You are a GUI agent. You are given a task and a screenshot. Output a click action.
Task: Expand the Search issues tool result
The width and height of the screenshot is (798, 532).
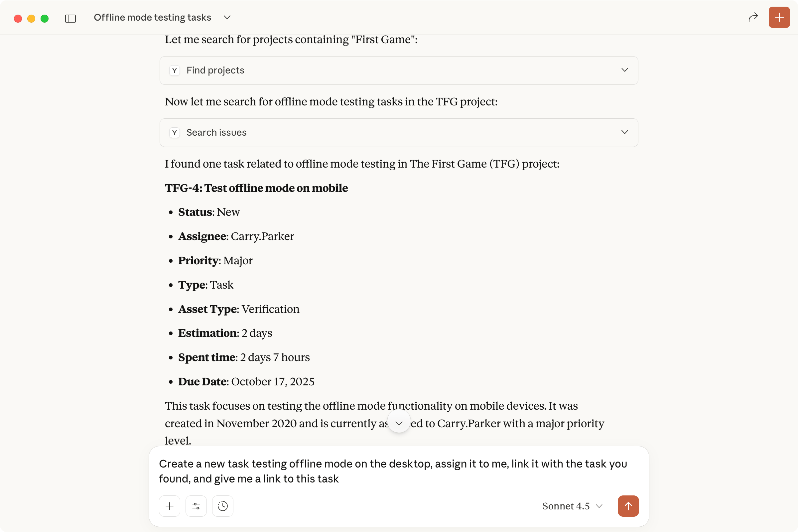(624, 132)
